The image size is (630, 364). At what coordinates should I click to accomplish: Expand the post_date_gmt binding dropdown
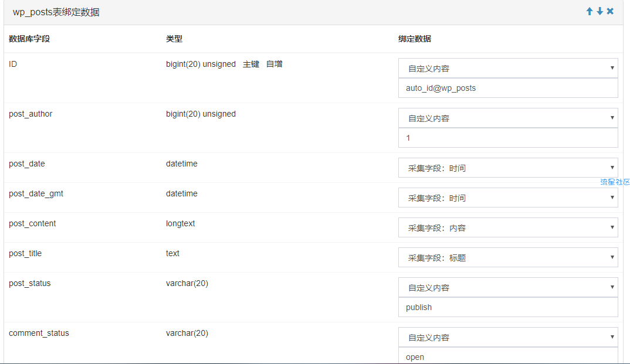pyautogui.click(x=508, y=198)
